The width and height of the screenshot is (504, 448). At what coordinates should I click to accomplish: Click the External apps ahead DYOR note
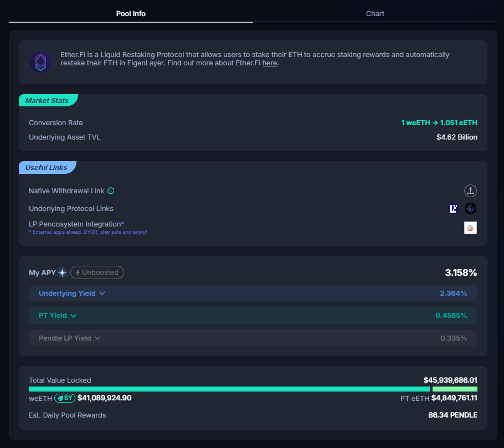coord(88,232)
